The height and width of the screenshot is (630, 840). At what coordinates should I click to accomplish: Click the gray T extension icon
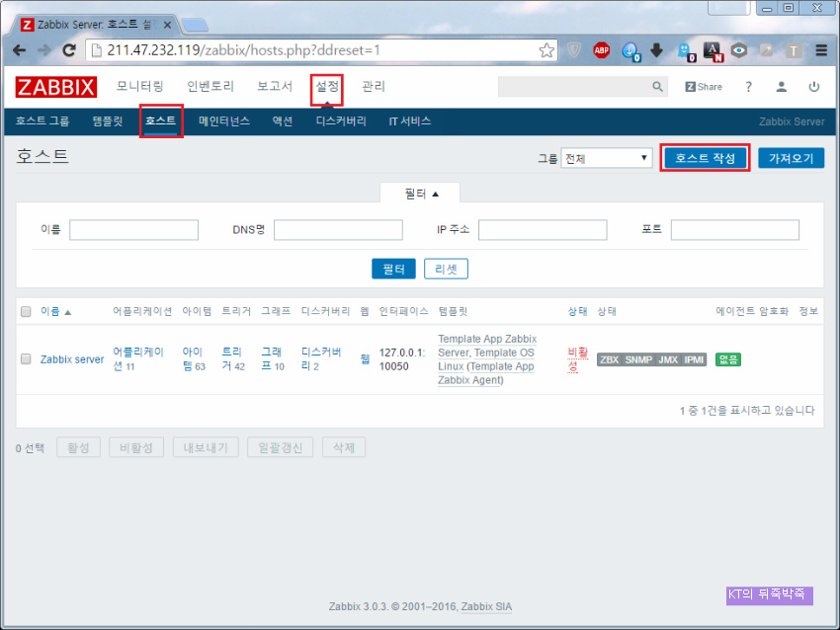[794, 50]
